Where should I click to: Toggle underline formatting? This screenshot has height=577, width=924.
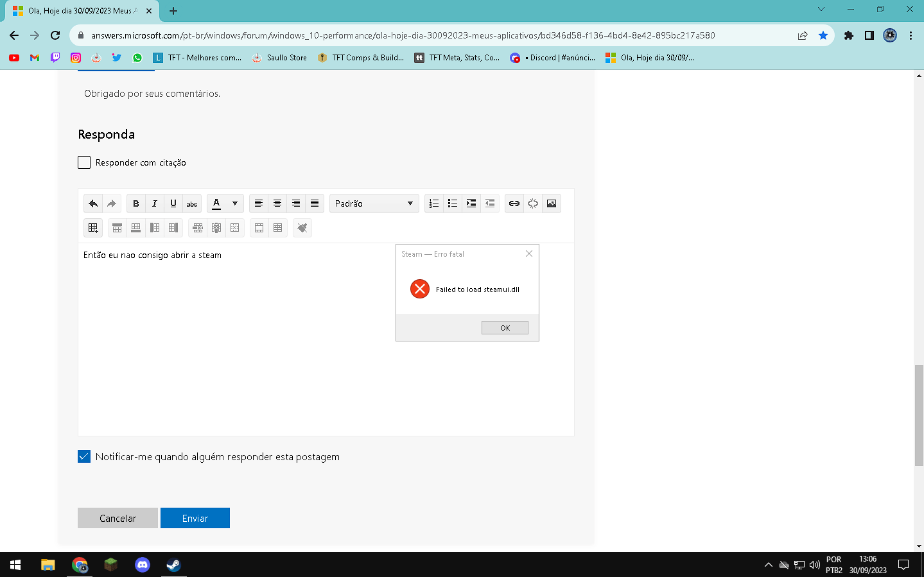click(x=173, y=203)
